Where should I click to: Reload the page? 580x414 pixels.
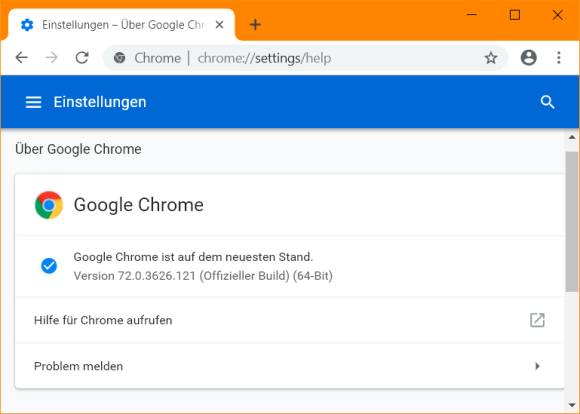[x=82, y=58]
